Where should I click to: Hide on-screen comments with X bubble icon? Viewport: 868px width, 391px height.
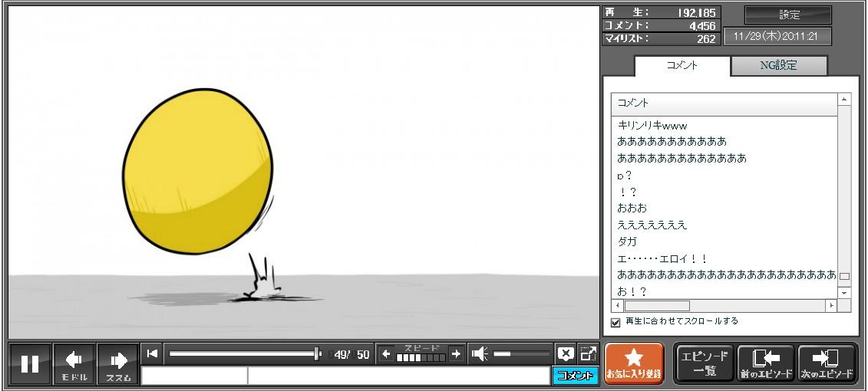[566, 354]
